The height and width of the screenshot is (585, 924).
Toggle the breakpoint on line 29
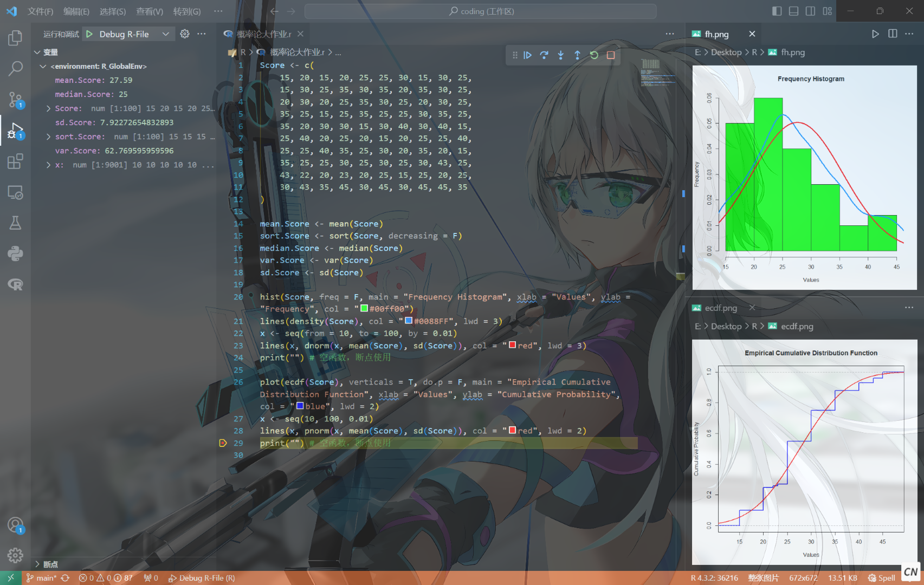click(x=223, y=443)
